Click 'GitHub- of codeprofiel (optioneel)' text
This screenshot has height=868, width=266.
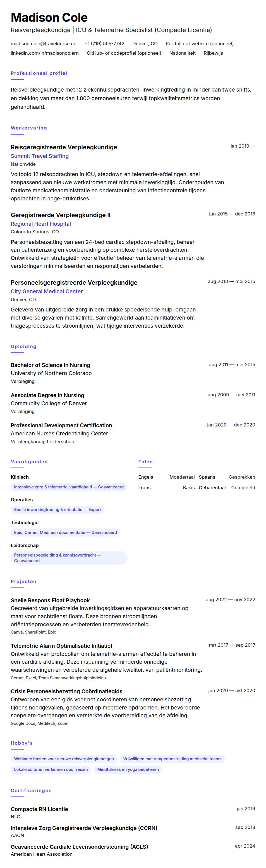(124, 53)
